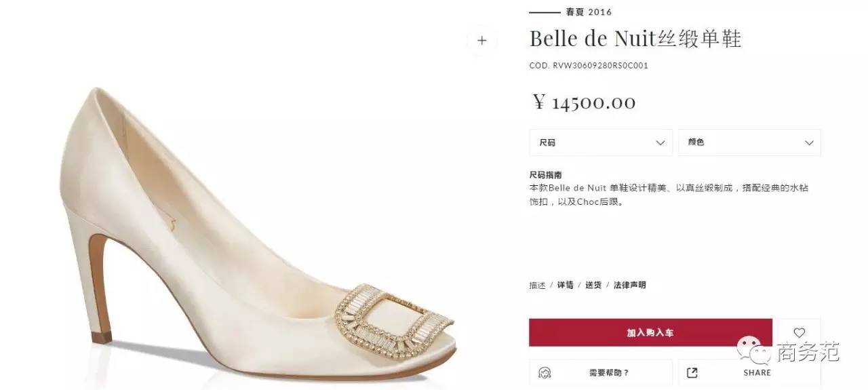Click the SHARE button
Screen dimensions: 868x390
(749, 374)
